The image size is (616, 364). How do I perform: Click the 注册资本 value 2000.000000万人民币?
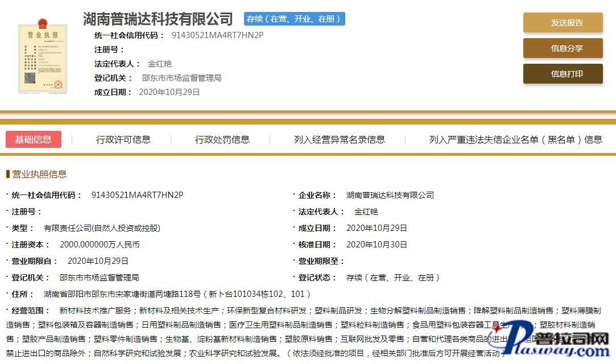100,245
